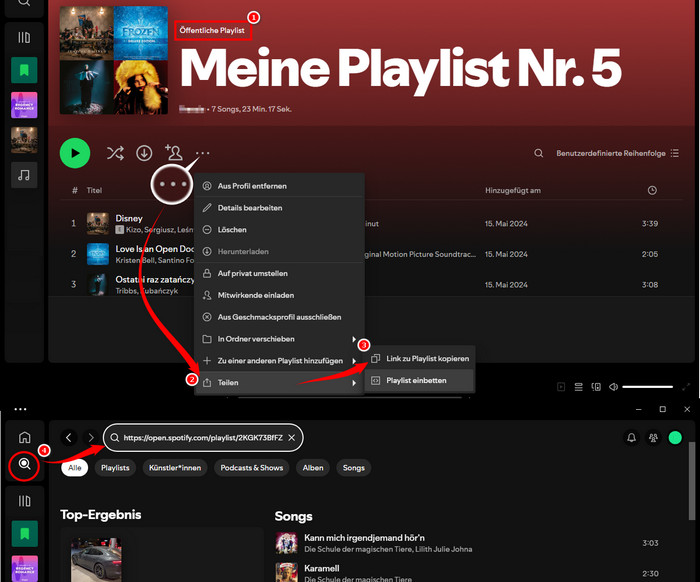Navigate forward with the right chevron
The width and height of the screenshot is (700, 582).
tap(91, 437)
